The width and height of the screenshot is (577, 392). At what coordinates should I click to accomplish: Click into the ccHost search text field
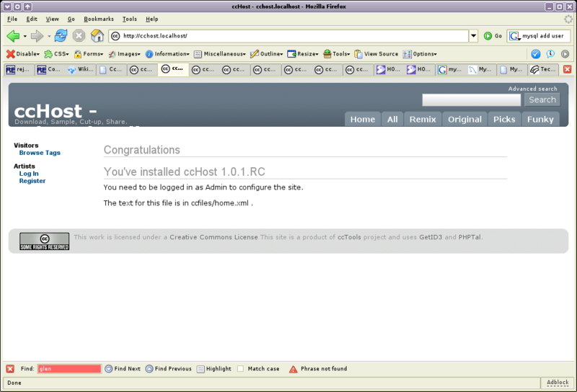472,99
